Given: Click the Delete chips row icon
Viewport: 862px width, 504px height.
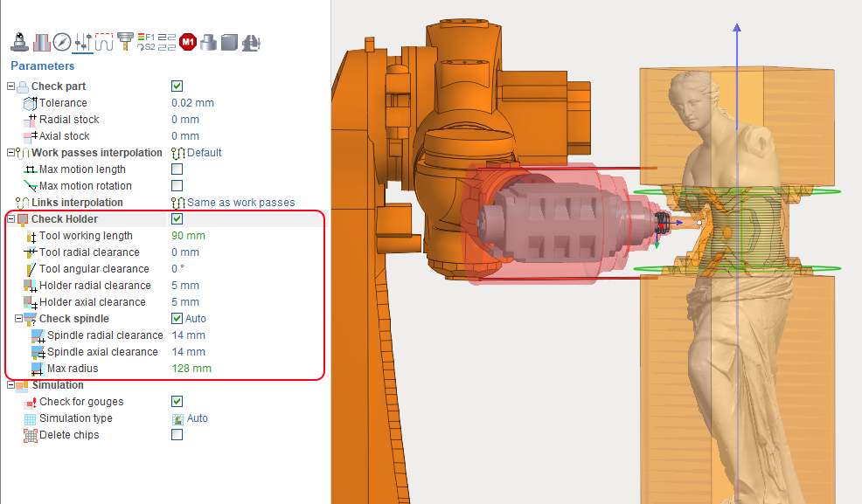Looking at the screenshot, I should point(31,435).
